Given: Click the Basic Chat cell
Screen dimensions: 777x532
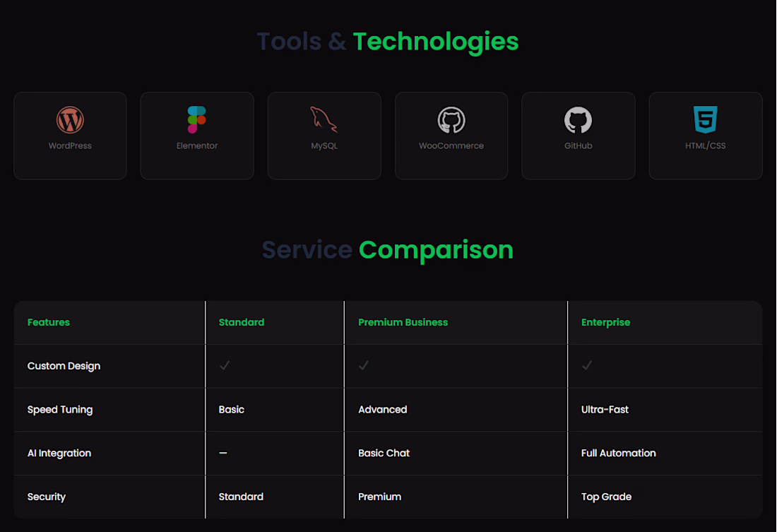Looking at the screenshot, I should pos(384,453).
